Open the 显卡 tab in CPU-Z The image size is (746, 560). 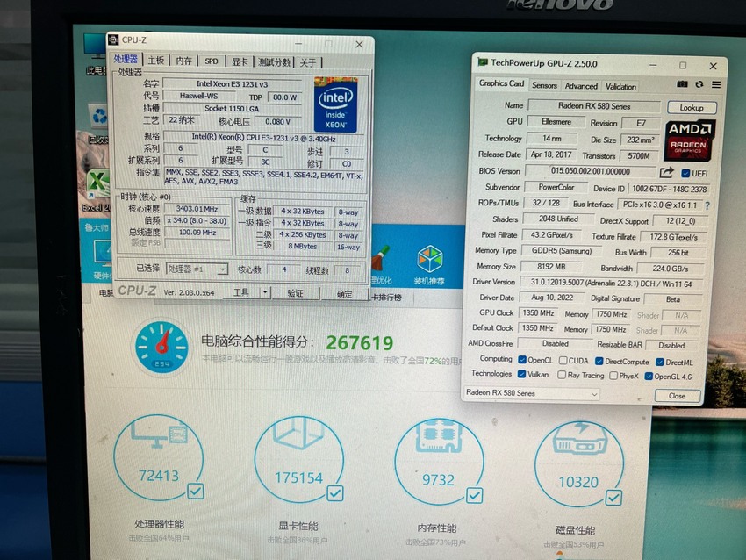click(240, 61)
